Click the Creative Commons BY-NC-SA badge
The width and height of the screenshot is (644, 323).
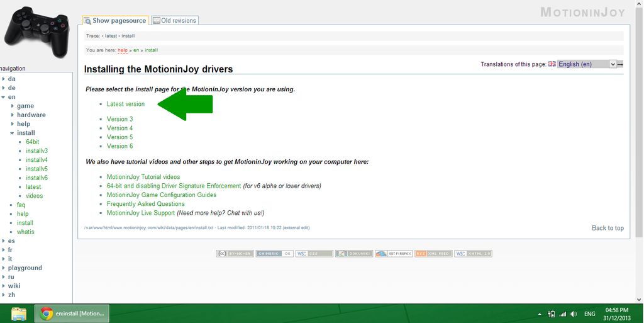pos(235,254)
